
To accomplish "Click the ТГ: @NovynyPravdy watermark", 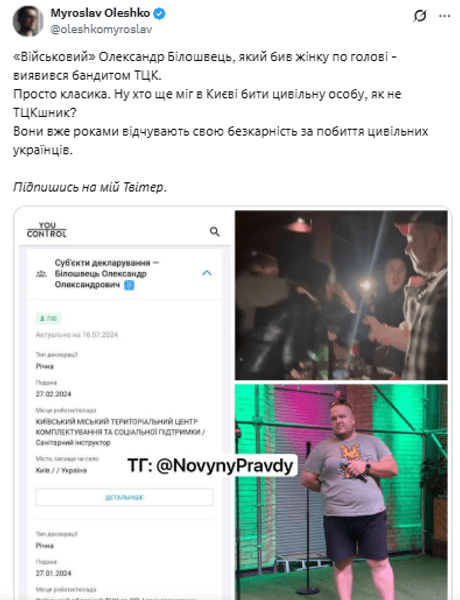I will [210, 465].
